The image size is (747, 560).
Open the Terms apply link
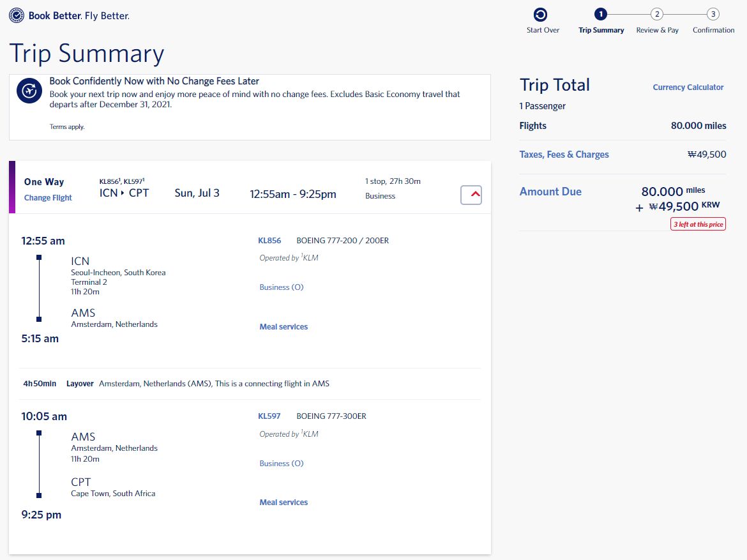coord(67,127)
